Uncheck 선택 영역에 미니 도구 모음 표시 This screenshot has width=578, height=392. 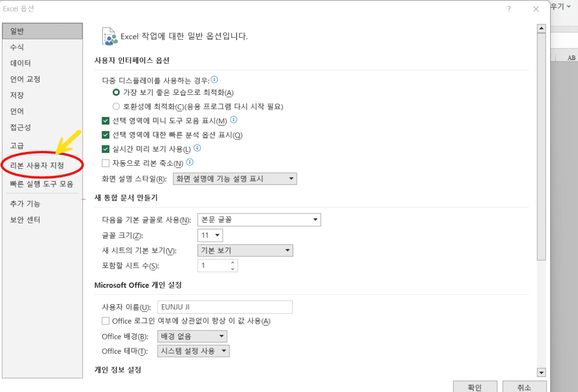click(105, 121)
